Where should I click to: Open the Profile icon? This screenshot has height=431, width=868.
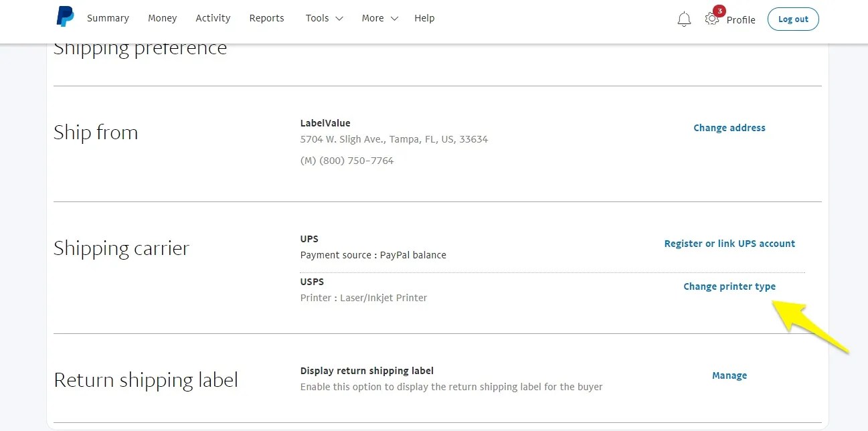pos(742,19)
